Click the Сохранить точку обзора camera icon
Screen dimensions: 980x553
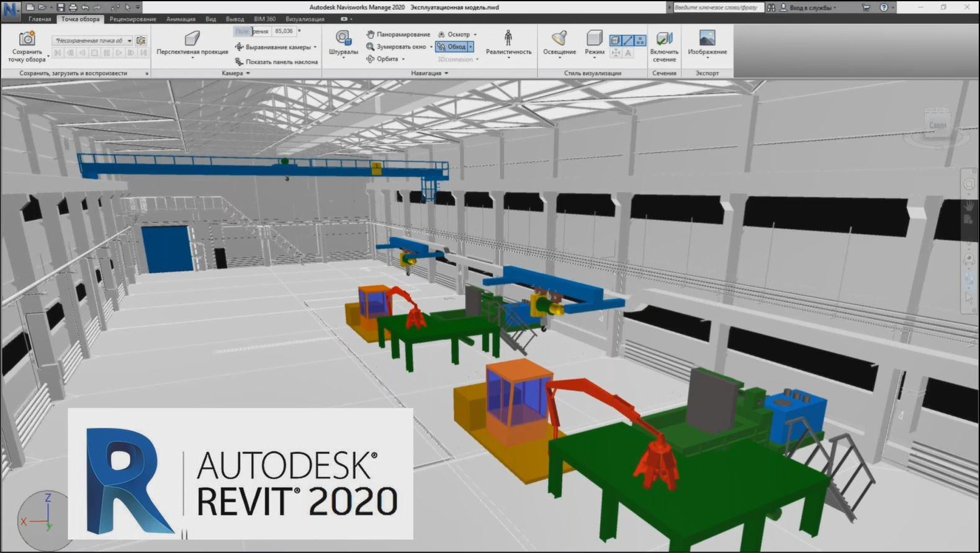coord(27,39)
